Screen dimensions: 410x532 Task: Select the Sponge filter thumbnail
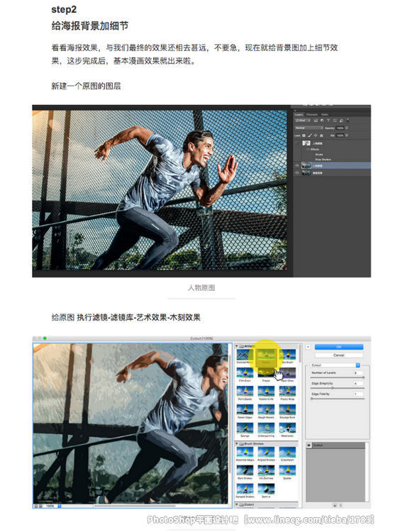(x=245, y=428)
